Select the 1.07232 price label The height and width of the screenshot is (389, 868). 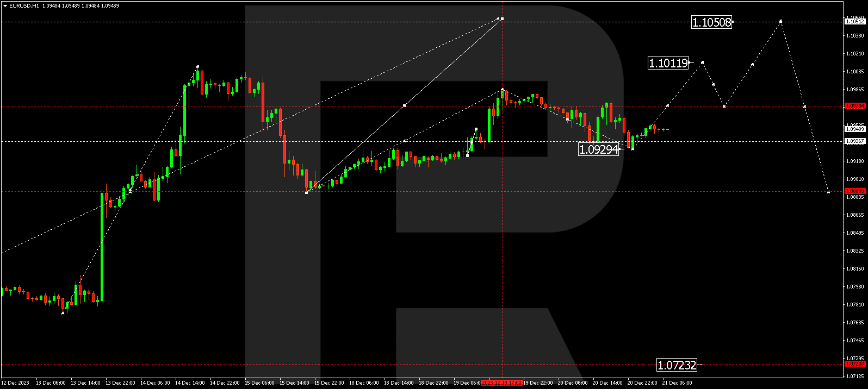point(677,365)
